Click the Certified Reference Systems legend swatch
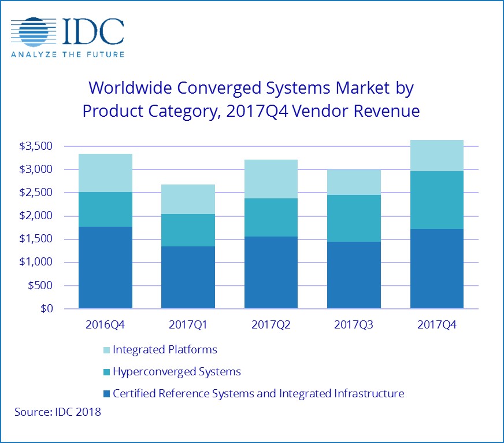Image resolution: width=504 pixels, height=443 pixels. pyautogui.click(x=107, y=394)
